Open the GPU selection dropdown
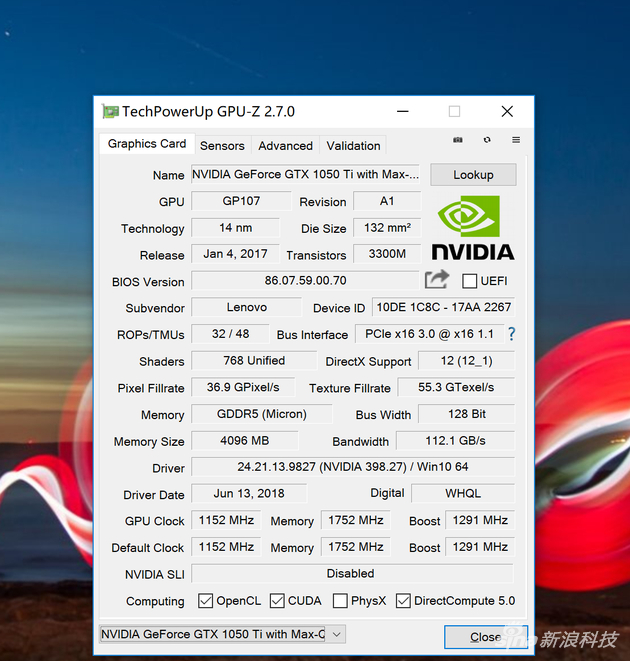 click(x=223, y=634)
